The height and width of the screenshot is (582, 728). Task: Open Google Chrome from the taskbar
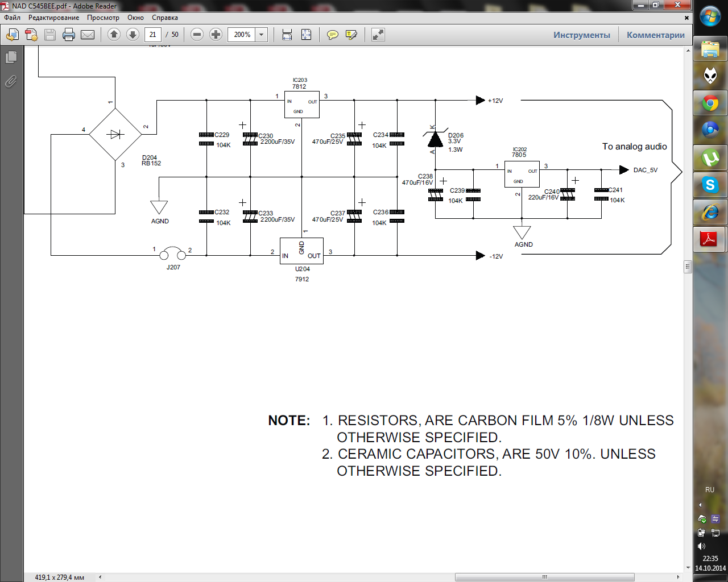click(x=710, y=103)
